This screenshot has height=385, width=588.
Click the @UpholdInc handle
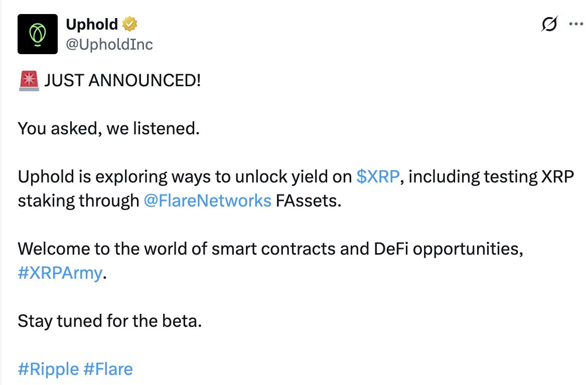(x=109, y=44)
